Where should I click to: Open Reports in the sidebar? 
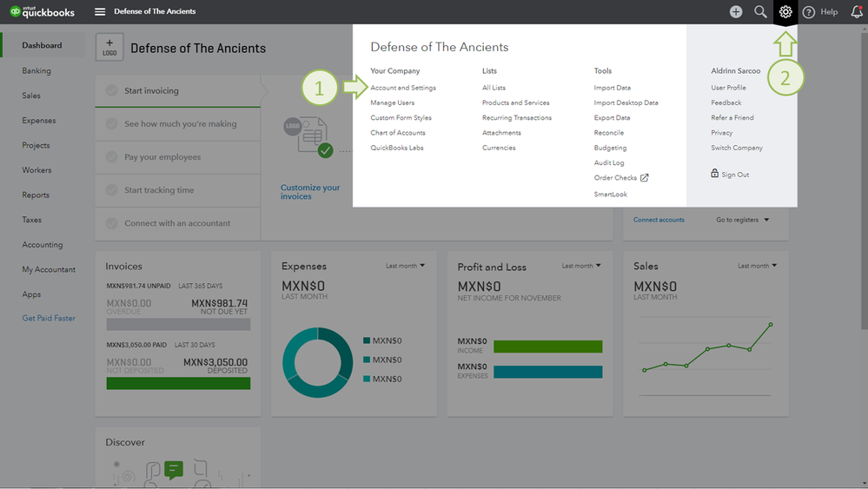point(36,195)
